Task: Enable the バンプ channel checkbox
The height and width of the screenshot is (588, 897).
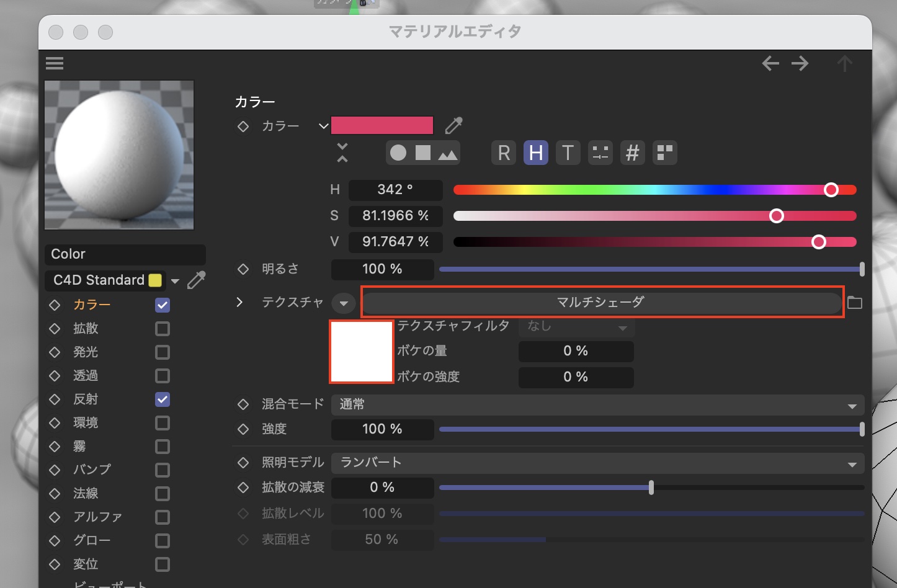Action: (x=163, y=470)
